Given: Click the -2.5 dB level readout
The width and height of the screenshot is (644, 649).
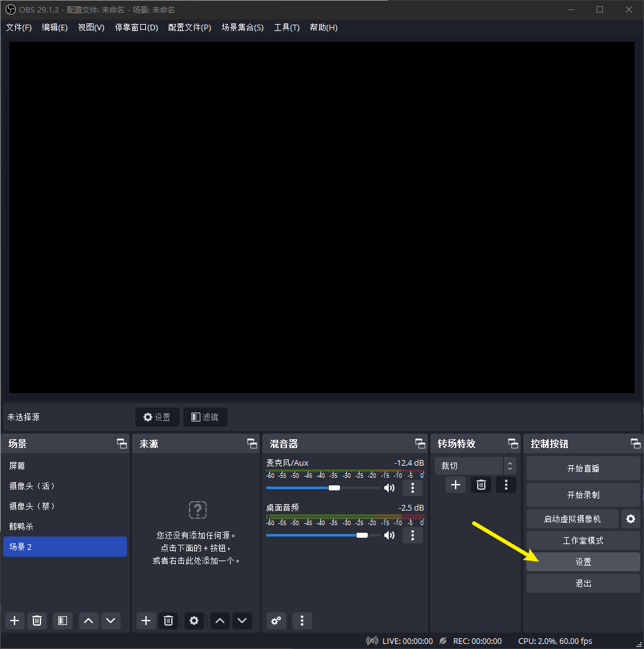Looking at the screenshot, I should (x=411, y=507).
